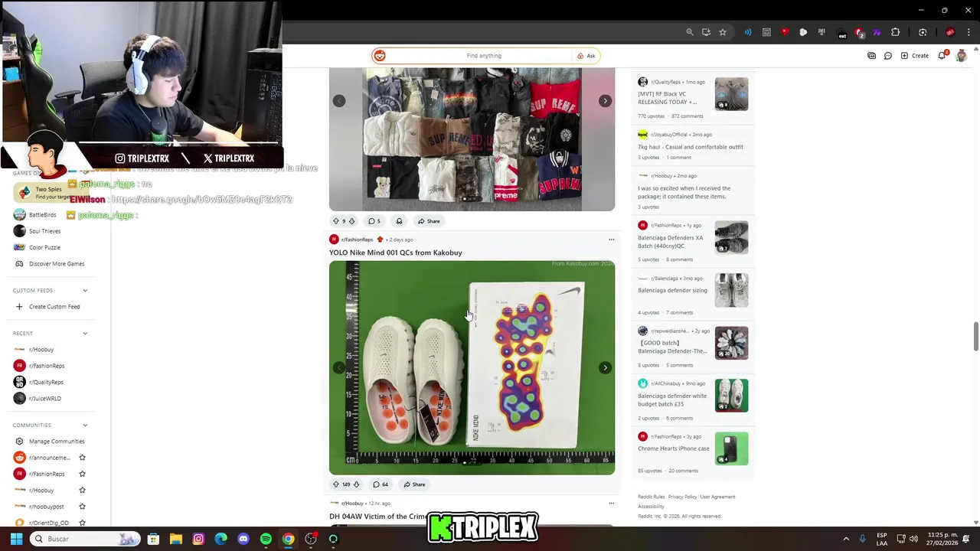Screen dimensions: 980x551
Task: Click the page vertical scrollbar thumb
Action: (975, 337)
